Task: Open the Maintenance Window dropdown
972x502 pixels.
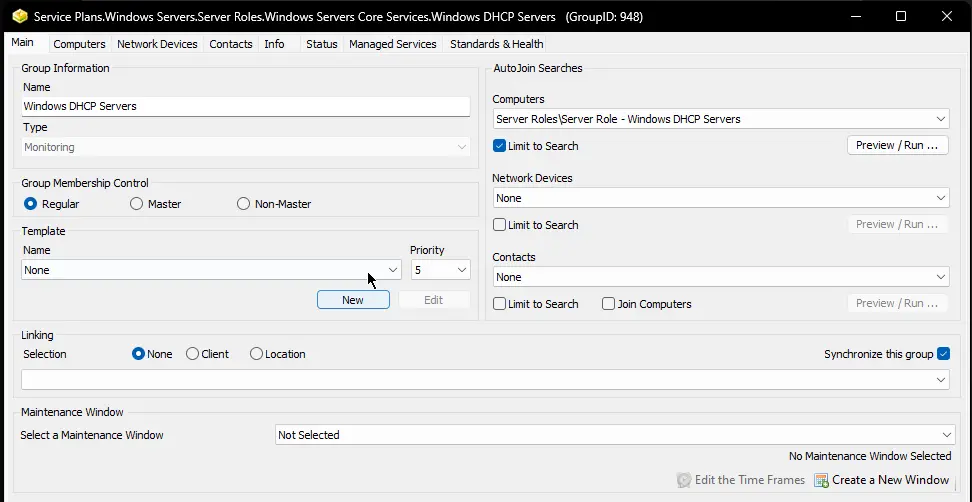Action: pos(614,435)
